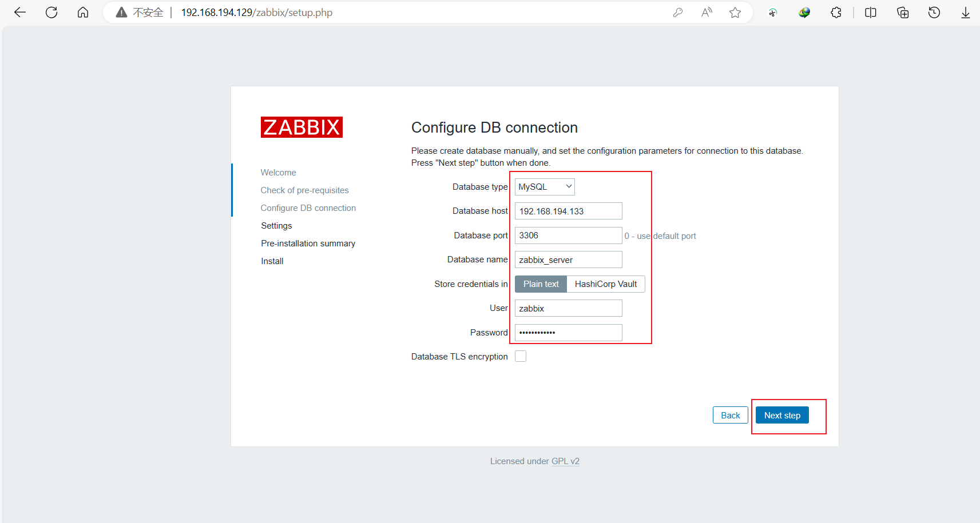Image resolution: width=980 pixels, height=523 pixels.
Task: Enable Database TLS encryption checkbox
Action: pos(521,356)
